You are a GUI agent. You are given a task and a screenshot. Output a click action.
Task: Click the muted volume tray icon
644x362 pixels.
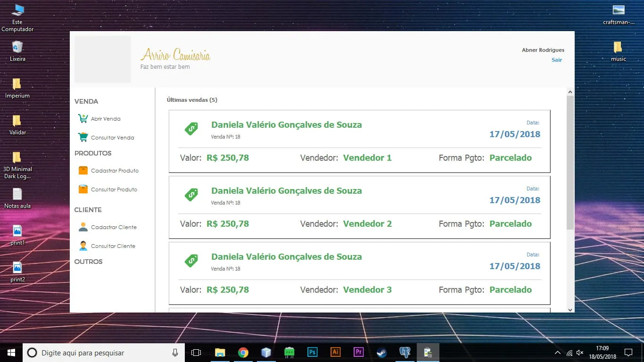click(x=580, y=353)
